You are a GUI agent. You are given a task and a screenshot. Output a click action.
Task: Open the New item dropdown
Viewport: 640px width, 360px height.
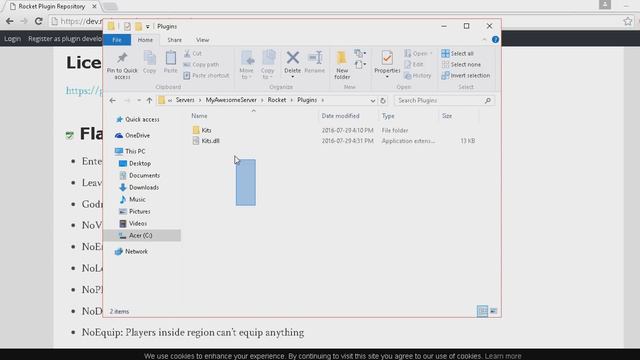click(x=360, y=53)
